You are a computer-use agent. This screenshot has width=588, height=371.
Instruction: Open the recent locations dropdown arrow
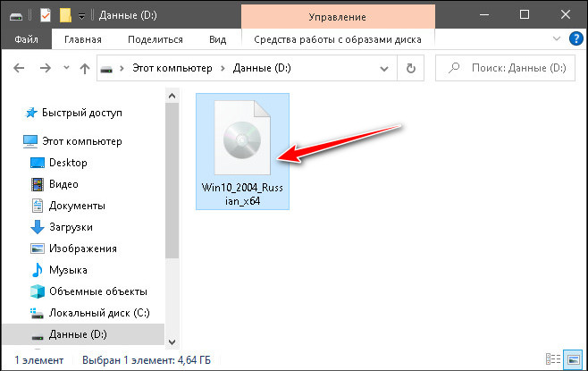tap(66, 68)
